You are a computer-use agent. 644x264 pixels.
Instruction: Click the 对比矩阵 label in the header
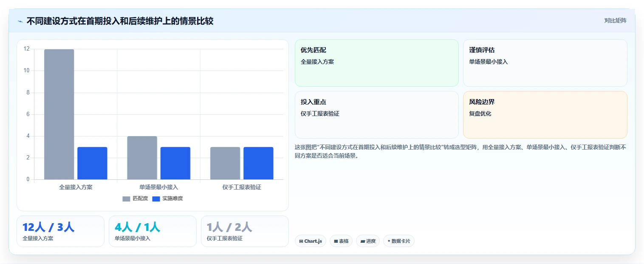tap(615, 20)
